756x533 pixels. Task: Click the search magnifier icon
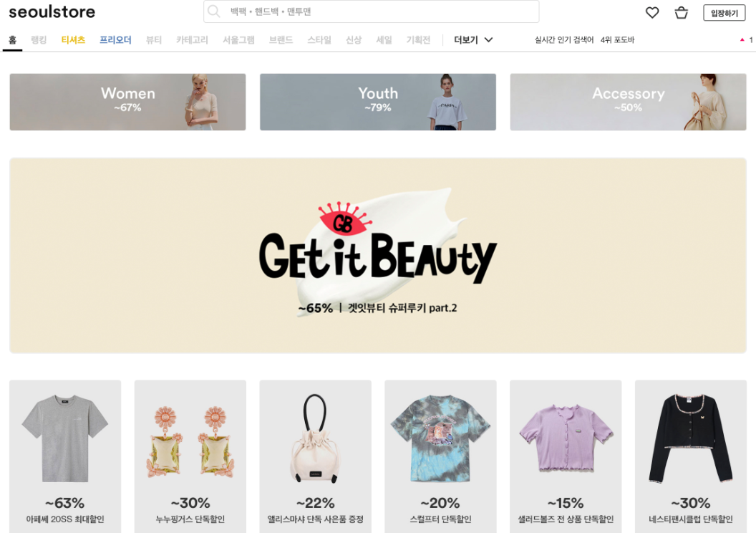(213, 11)
